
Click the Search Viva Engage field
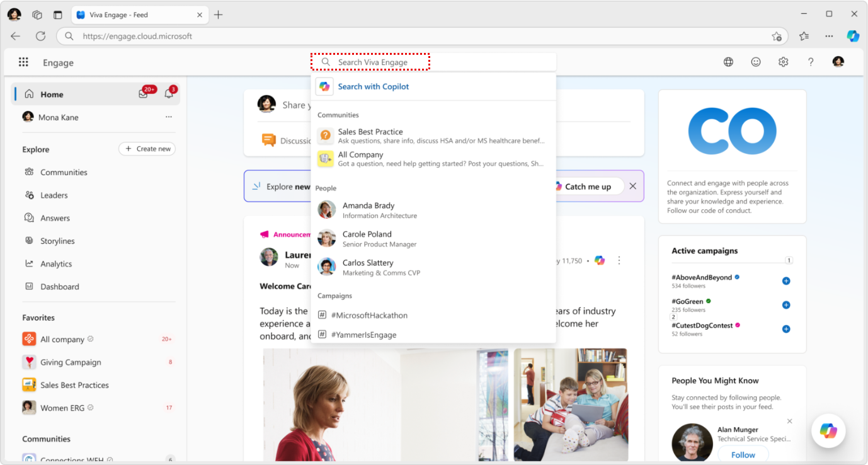click(370, 62)
